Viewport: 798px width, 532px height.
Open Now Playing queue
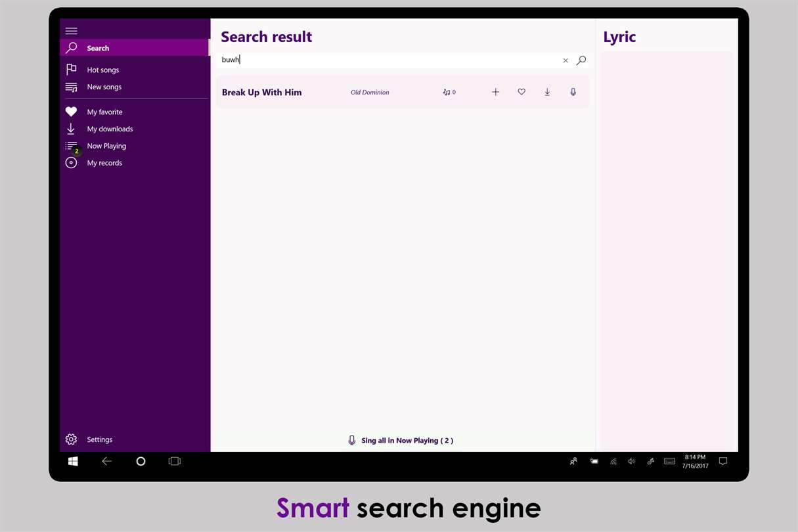(135, 146)
